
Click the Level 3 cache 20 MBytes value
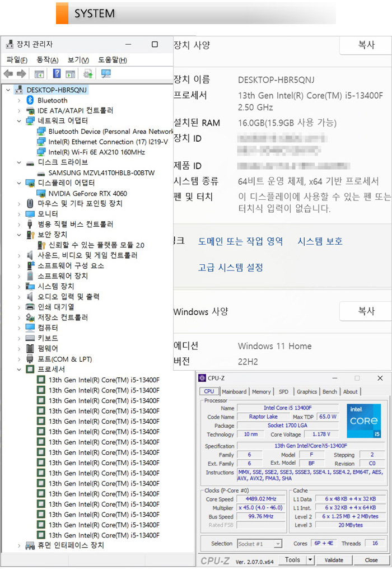pos(351,525)
